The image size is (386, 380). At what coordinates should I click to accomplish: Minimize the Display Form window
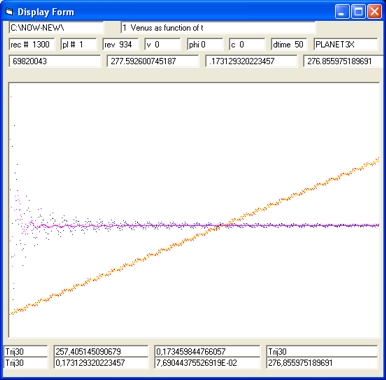click(342, 12)
